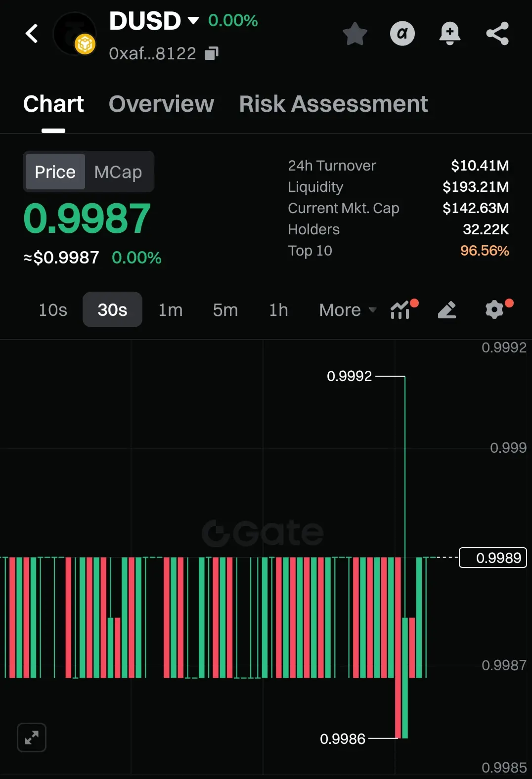Switch display to MCap

[118, 172]
